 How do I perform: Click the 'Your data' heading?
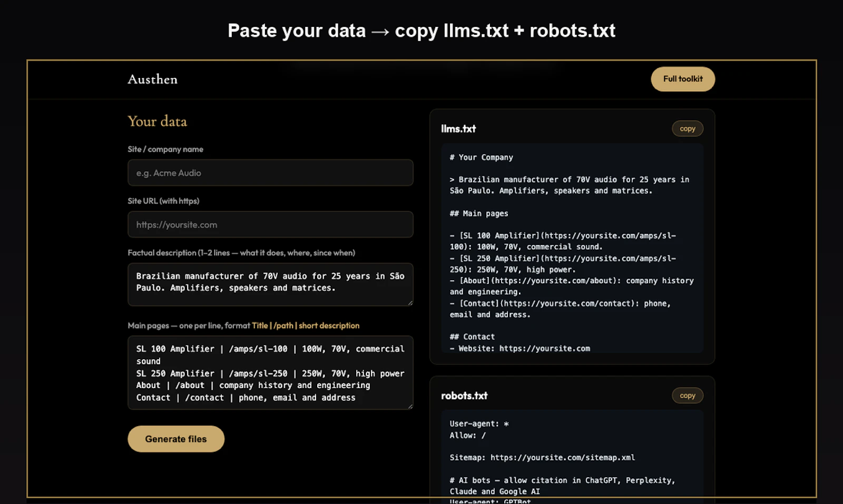pyautogui.click(x=157, y=122)
